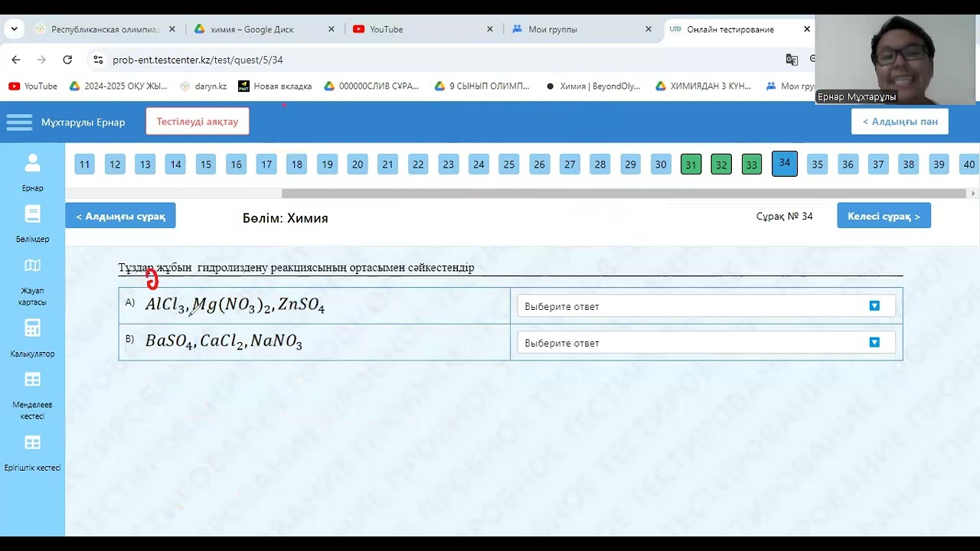
Task: Open Жауап картасы answer map icon
Action: pyautogui.click(x=32, y=266)
